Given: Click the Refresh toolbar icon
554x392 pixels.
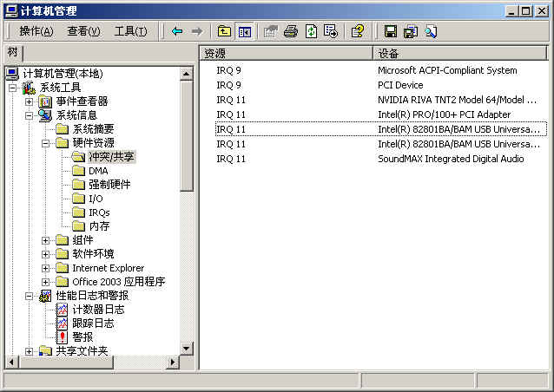Looking at the screenshot, I should tap(311, 32).
